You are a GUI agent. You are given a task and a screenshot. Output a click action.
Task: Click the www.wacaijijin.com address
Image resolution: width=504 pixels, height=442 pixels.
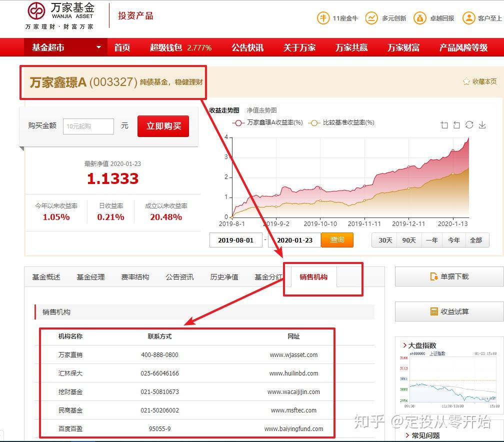pyautogui.click(x=293, y=392)
